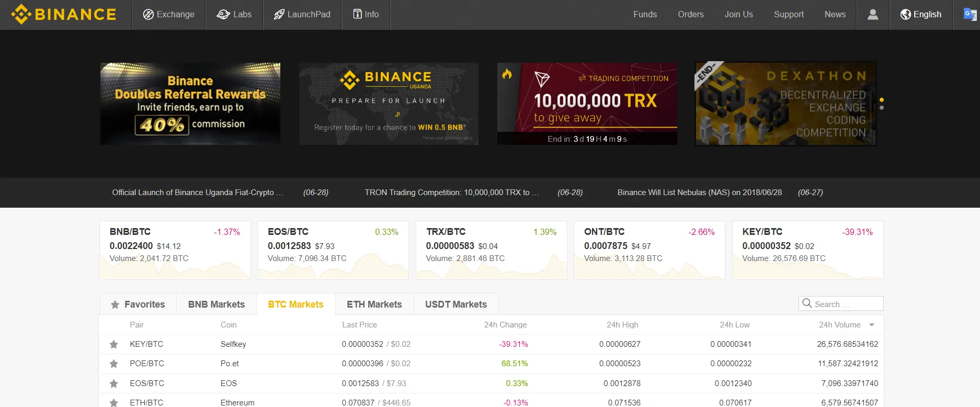Open the Info menu
This screenshot has width=980, height=407.
pyautogui.click(x=366, y=15)
